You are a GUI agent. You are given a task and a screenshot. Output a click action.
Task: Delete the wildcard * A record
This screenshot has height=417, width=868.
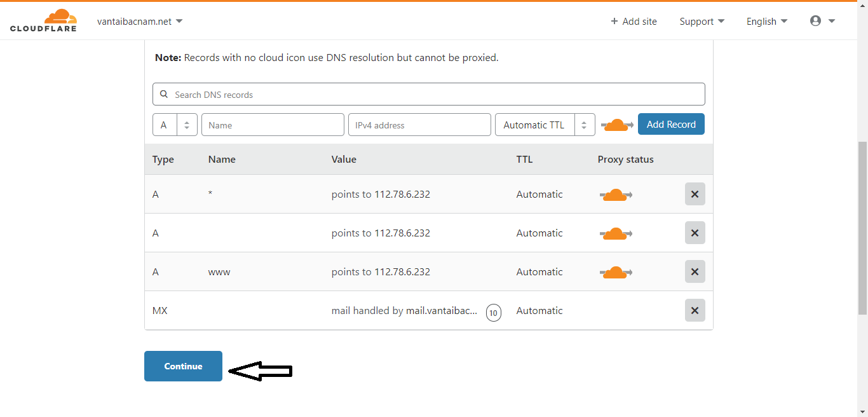tap(695, 195)
